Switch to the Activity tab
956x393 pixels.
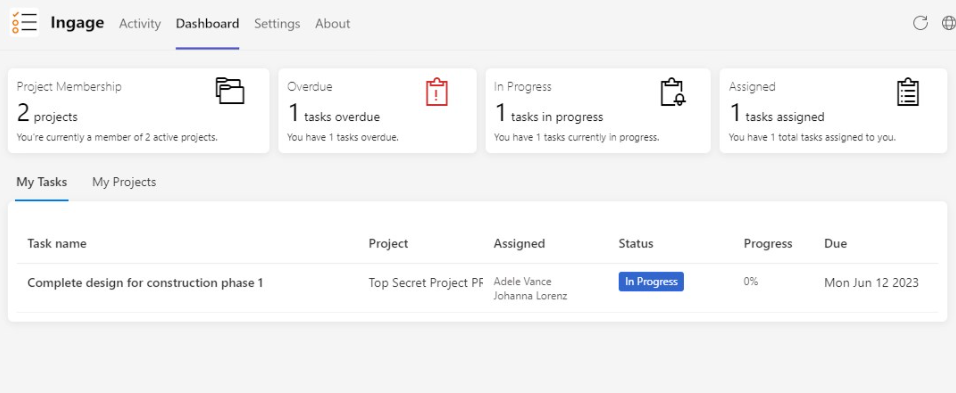140,24
